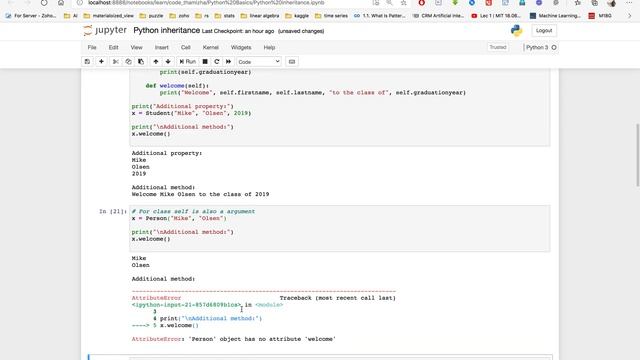The height and width of the screenshot is (360, 640).
Task: Insert cell below with plus icon
Action: (101, 62)
